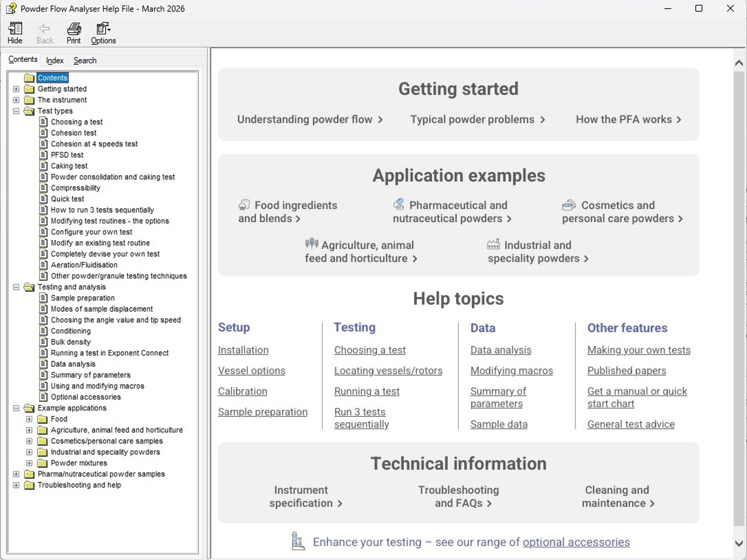Open Troubleshooting and FAQs link

coord(459,497)
